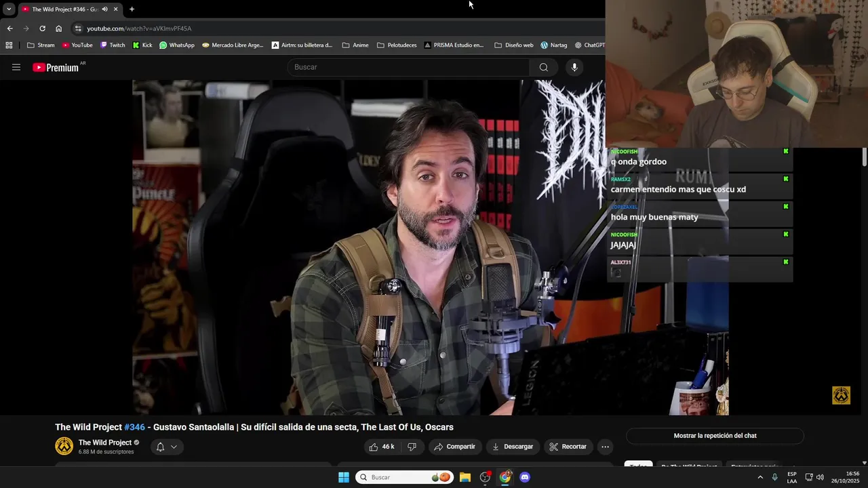Click '6.88 M de suscriptores' text

(106, 452)
